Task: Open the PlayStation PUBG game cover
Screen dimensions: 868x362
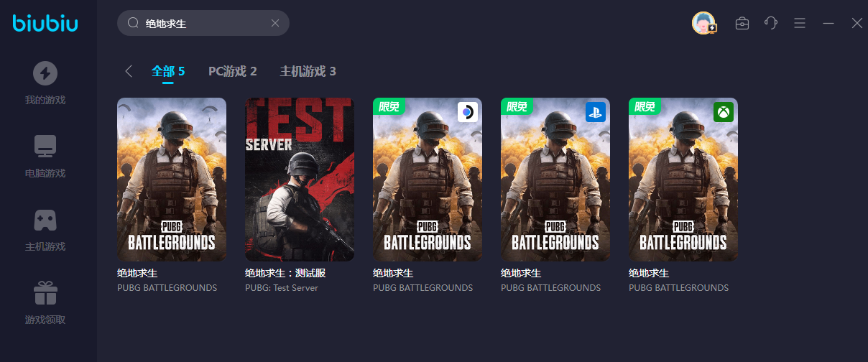Action: click(x=555, y=180)
